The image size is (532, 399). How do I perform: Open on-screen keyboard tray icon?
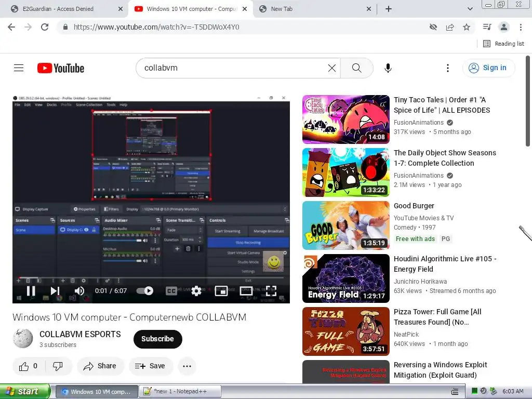tap(455, 392)
